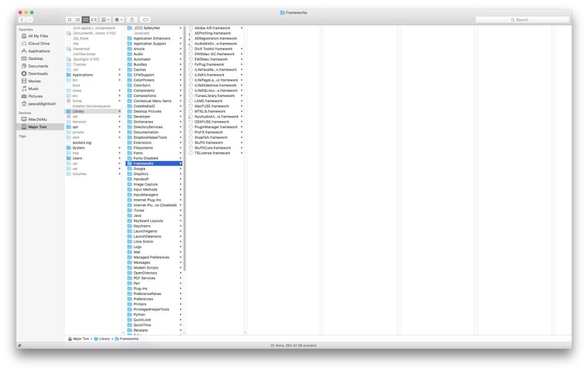Expand the Caches folder arrow
588x372 pixels.
click(181, 70)
